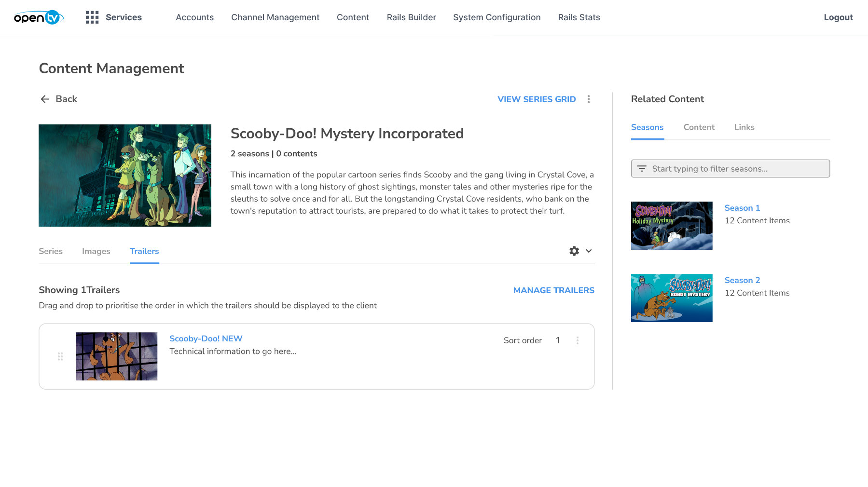The height and width of the screenshot is (487, 868).
Task: Click the Season 1 Holiday Mystery thumbnail
Action: [x=672, y=226]
